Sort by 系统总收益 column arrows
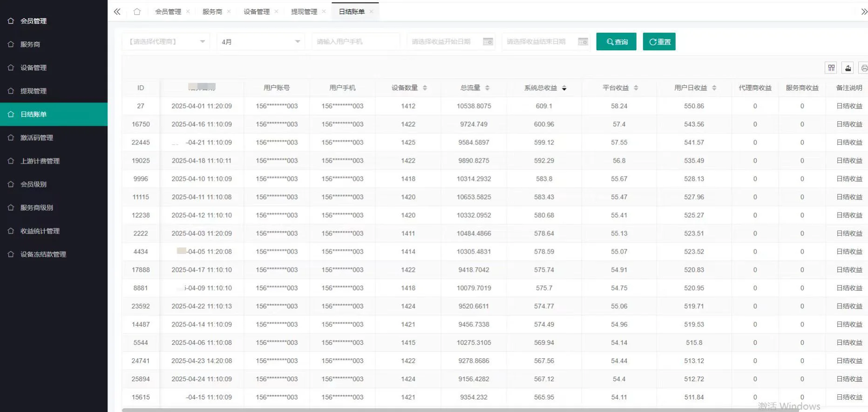 tap(564, 88)
